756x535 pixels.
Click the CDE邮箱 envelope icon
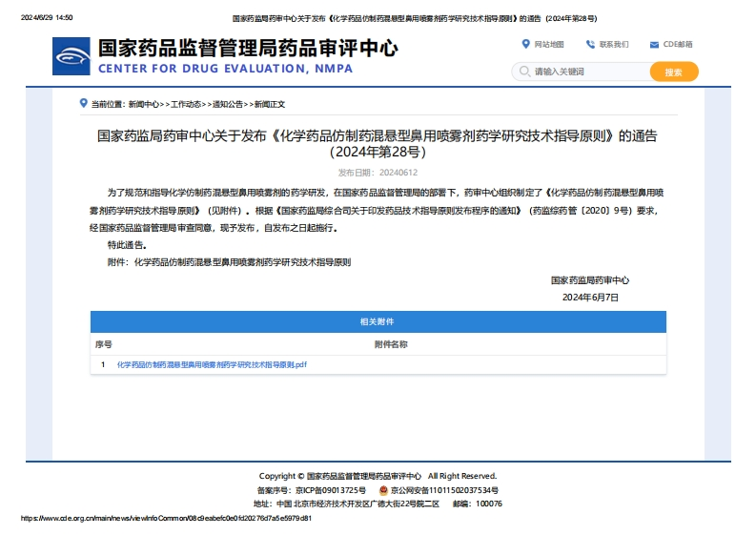(654, 45)
